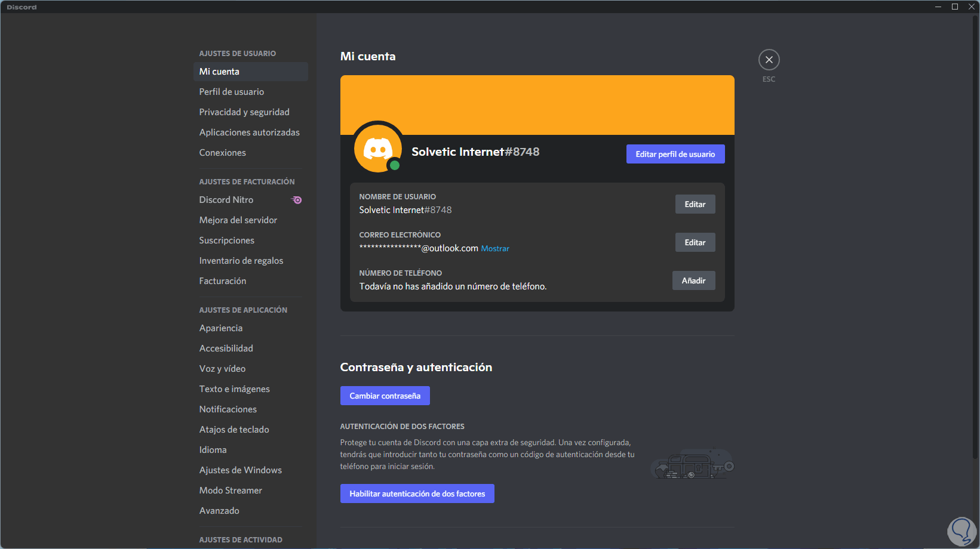Image resolution: width=980 pixels, height=549 pixels.
Task: Click the two-factor authentication illustration
Action: pos(692,464)
